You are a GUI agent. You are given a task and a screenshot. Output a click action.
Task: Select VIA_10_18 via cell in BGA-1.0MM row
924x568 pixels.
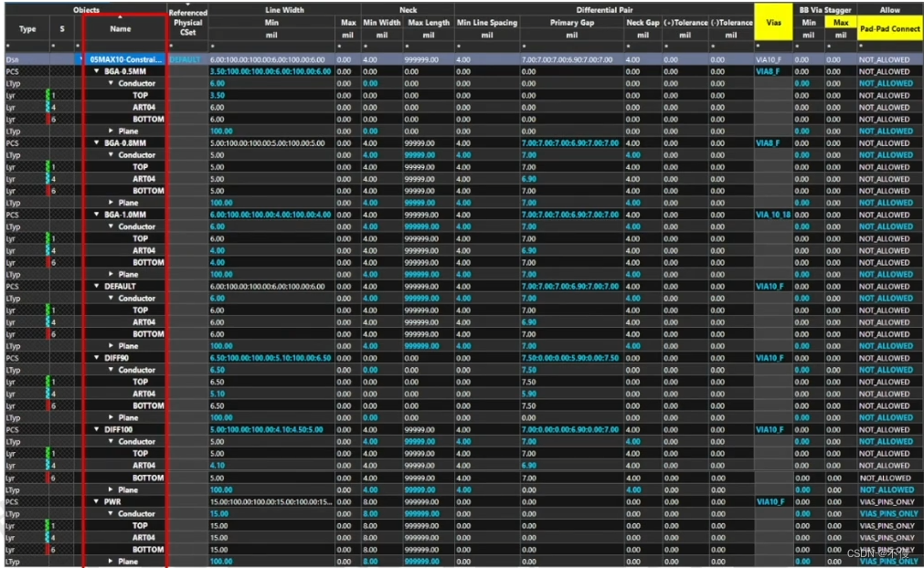pos(772,215)
